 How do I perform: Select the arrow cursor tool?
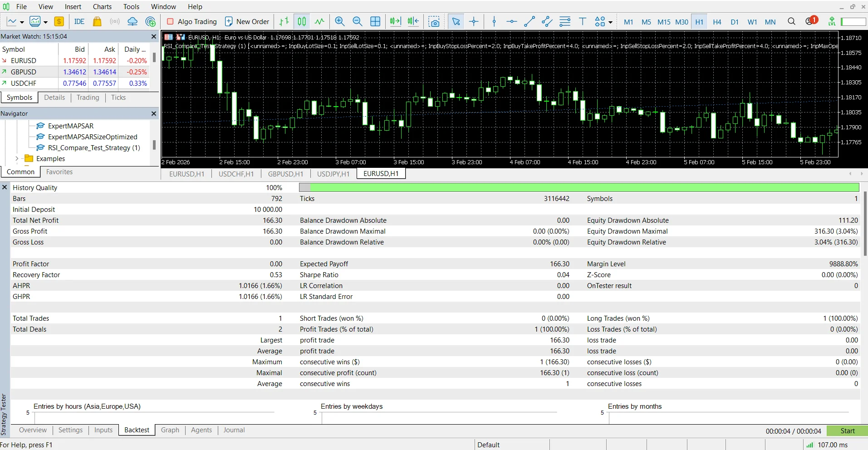click(456, 21)
